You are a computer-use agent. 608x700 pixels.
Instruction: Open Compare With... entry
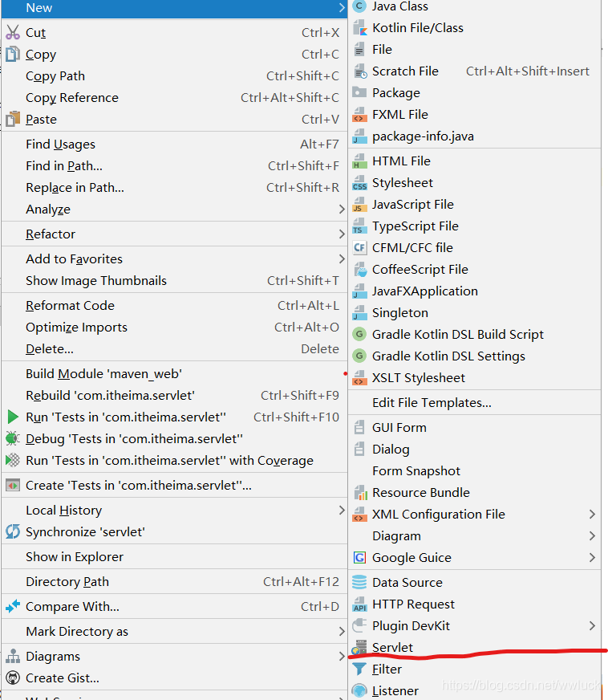174,606
